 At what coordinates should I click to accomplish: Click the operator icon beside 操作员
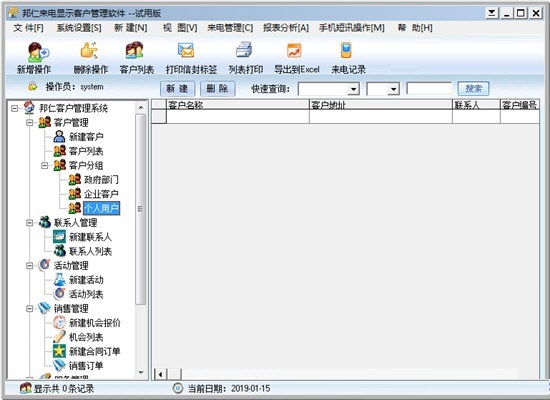click(32, 86)
